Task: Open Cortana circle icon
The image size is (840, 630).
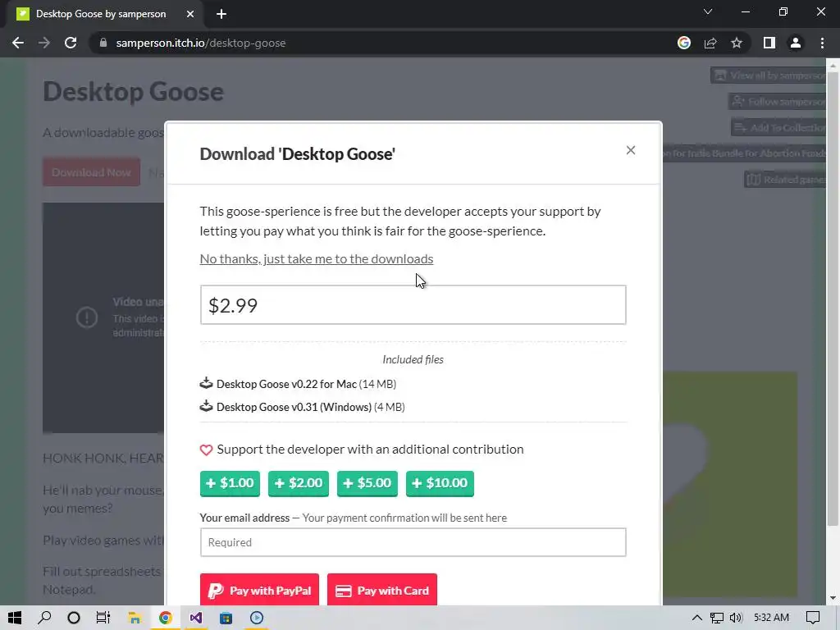Action: click(73, 618)
